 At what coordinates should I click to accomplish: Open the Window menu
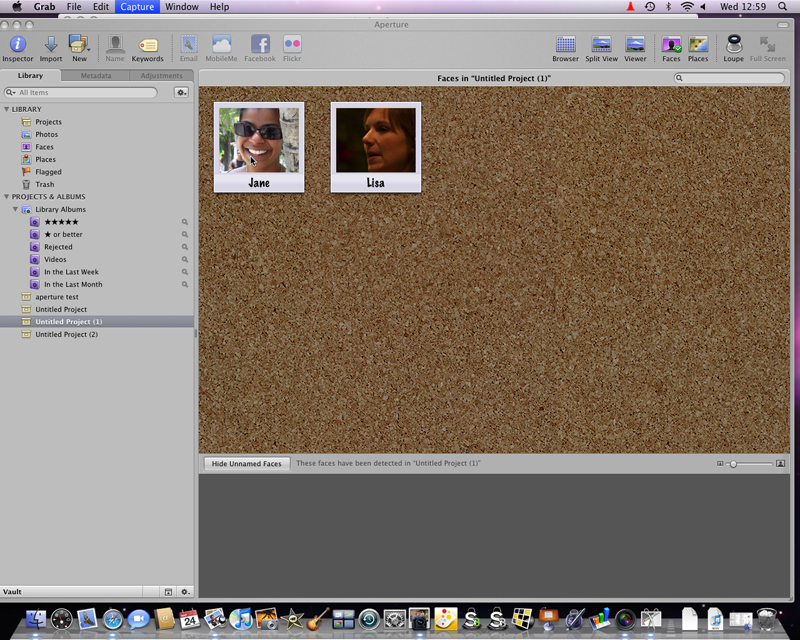point(182,7)
